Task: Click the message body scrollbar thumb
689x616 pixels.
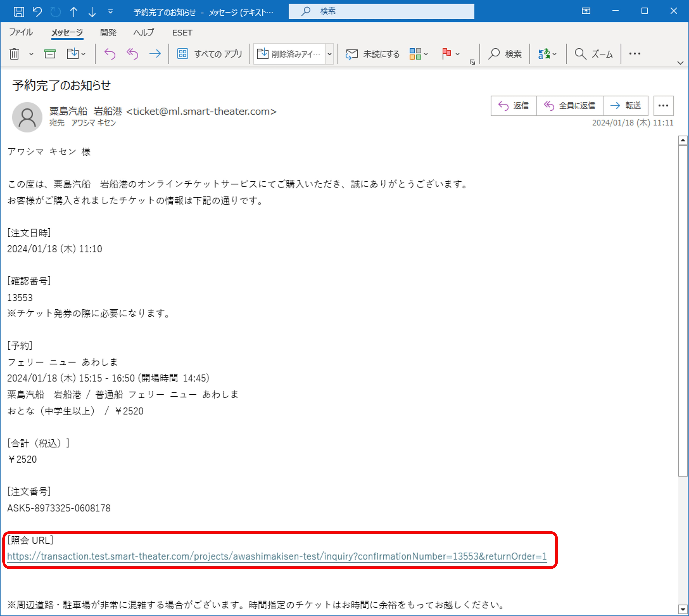Action: [x=683, y=311]
